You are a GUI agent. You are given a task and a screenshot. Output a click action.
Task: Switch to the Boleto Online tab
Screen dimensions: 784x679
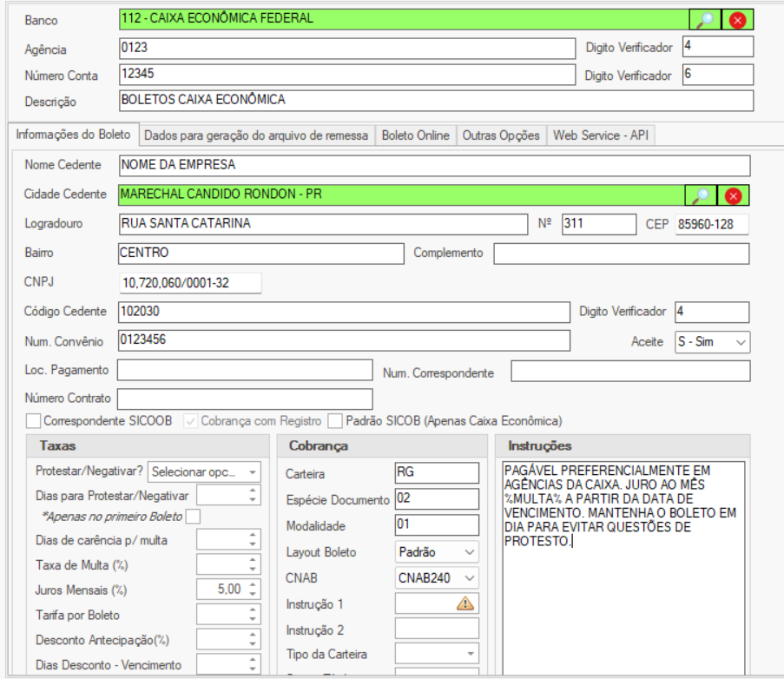tap(415, 135)
